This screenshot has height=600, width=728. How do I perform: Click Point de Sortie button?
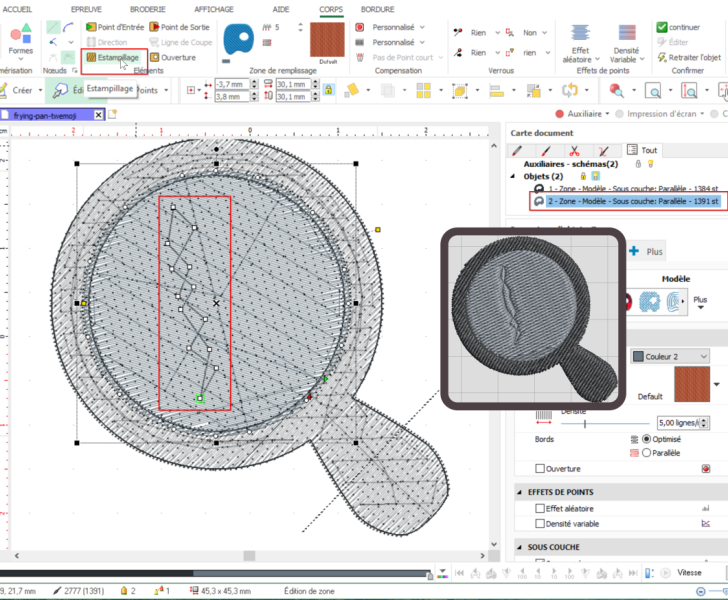pos(180,27)
